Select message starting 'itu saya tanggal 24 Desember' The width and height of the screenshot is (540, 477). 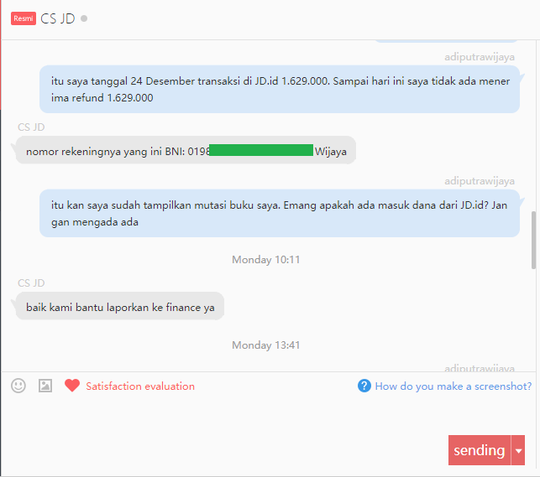coord(280,89)
